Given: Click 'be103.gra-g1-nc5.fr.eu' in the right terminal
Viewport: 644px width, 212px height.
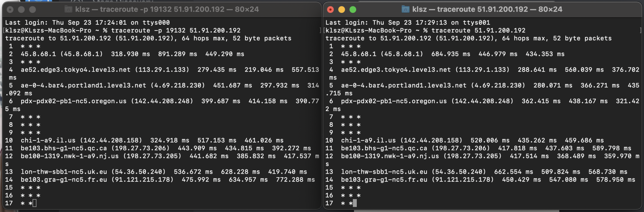Looking at the screenshot, I should pyautogui.click(x=384, y=180).
